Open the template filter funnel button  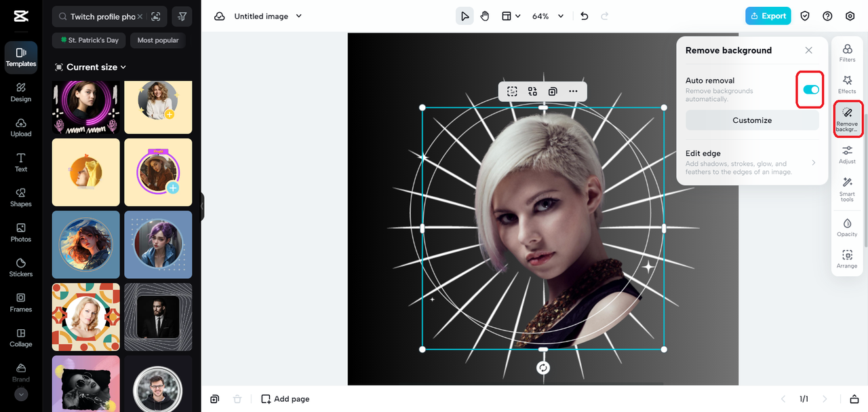[182, 16]
